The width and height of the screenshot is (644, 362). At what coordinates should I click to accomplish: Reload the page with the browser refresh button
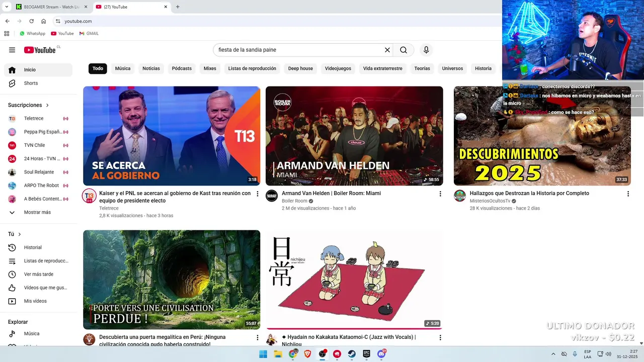pos(31,21)
